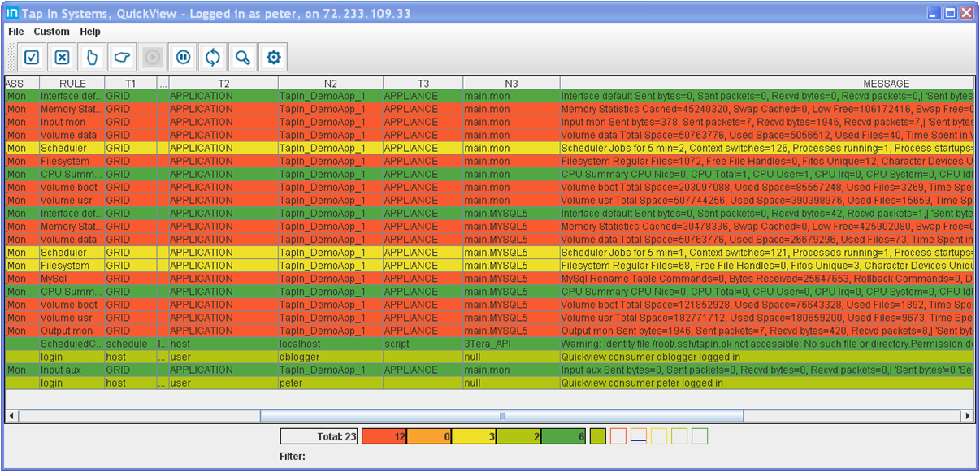Click 'Volume usr Total Space=182771712' message

(x=766, y=318)
